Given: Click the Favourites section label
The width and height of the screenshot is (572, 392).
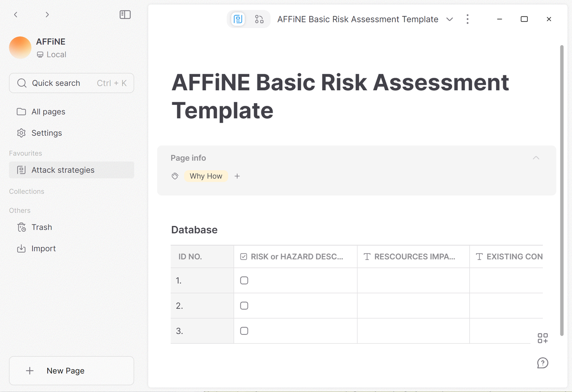Looking at the screenshot, I should pos(25,153).
